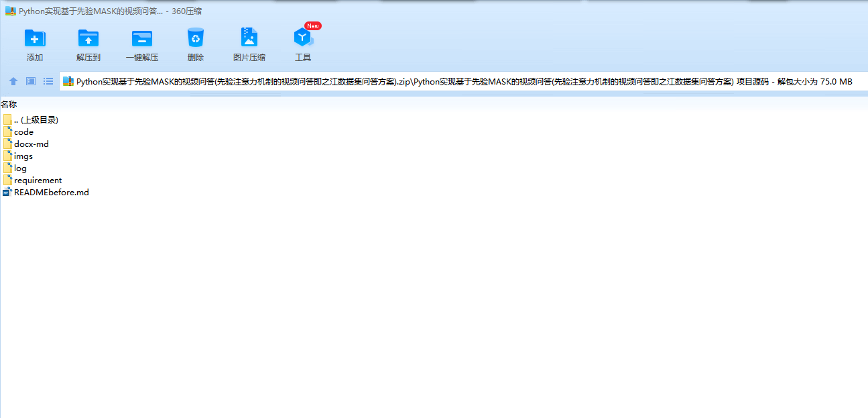The height and width of the screenshot is (418, 868).
Task: Click the 添加 (Add) toolbar icon
Action: tap(35, 38)
